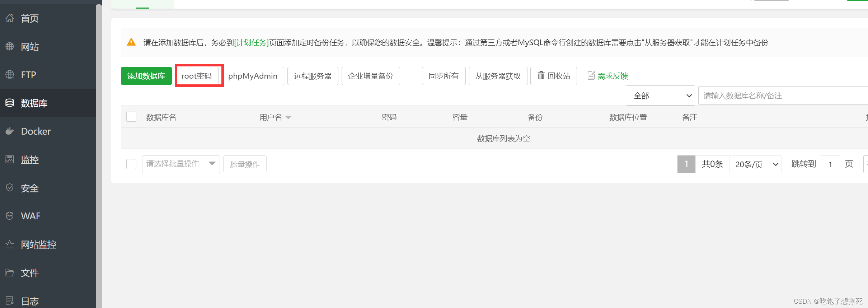This screenshot has width=868, height=308.
Task: Click the 从服务器获取 button
Action: (x=498, y=76)
